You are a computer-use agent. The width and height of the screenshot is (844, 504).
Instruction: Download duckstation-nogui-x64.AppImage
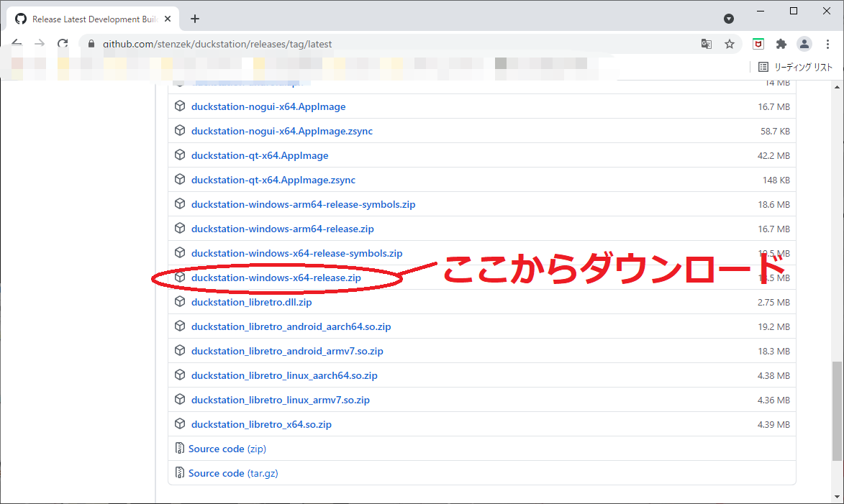[x=268, y=106]
